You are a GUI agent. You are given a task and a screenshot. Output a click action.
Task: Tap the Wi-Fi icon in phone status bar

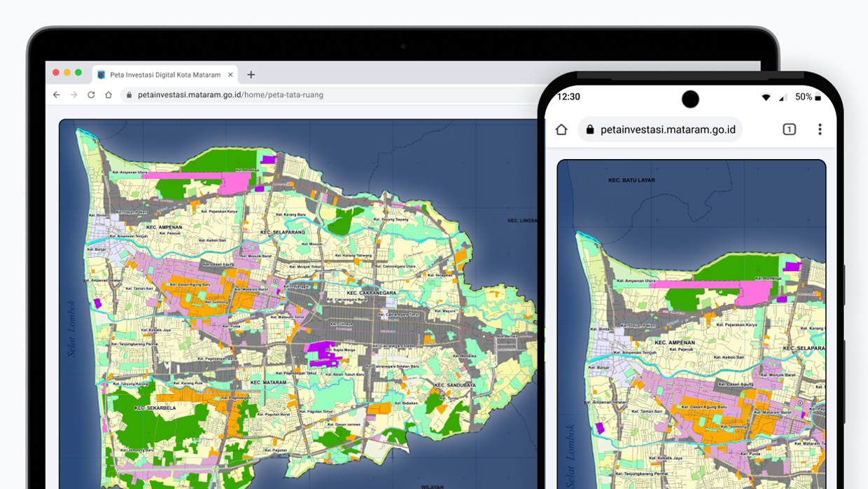(766, 97)
